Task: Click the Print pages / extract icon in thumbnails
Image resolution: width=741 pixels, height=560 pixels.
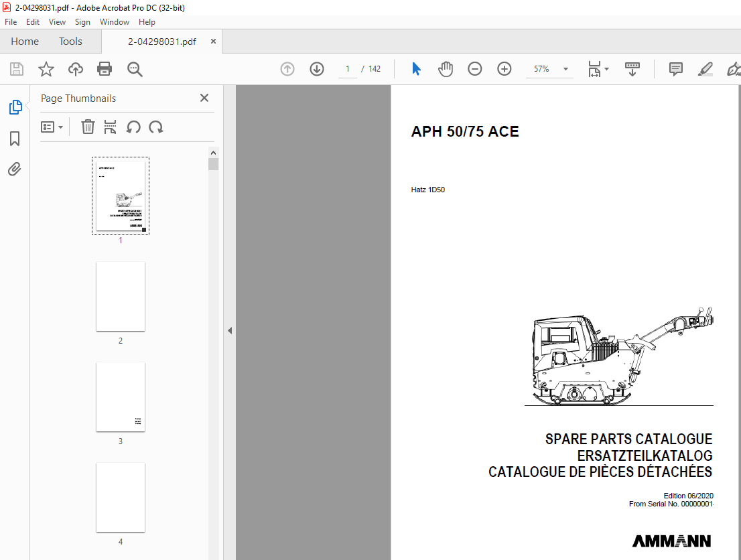Action: [x=110, y=127]
